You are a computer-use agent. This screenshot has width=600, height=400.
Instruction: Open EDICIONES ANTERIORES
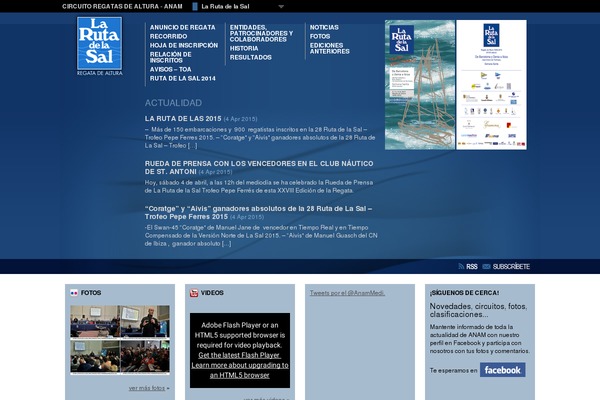(x=329, y=48)
